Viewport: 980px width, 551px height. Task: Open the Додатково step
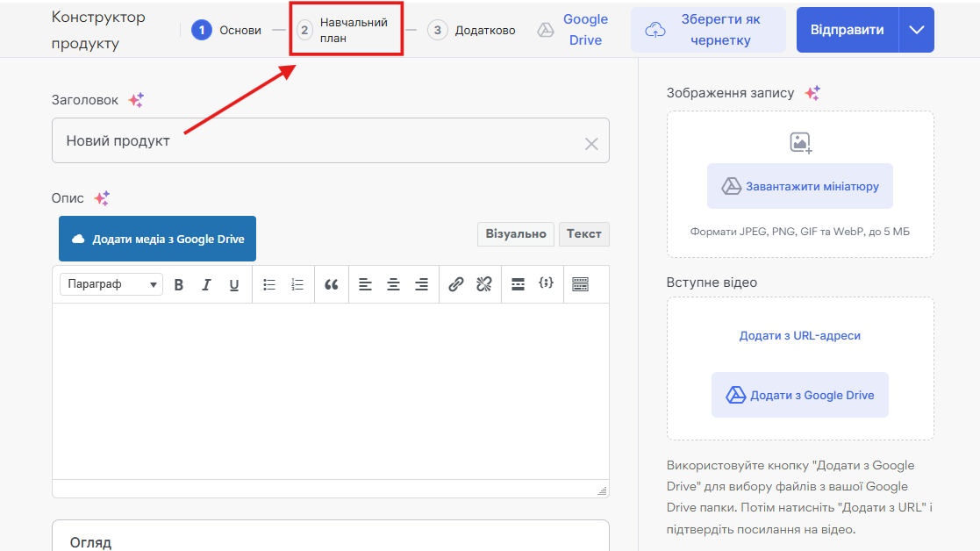click(472, 30)
